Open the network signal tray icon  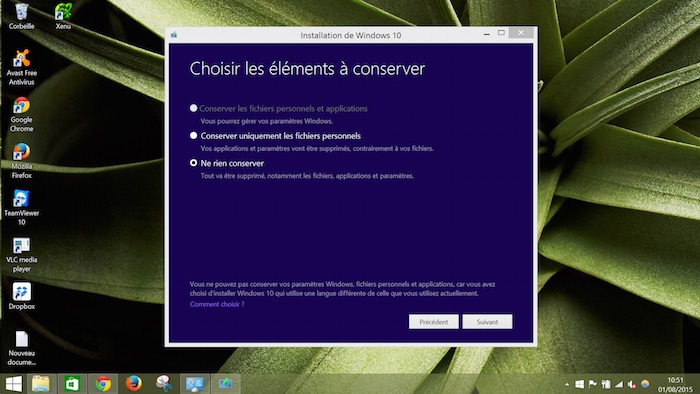[x=619, y=384]
